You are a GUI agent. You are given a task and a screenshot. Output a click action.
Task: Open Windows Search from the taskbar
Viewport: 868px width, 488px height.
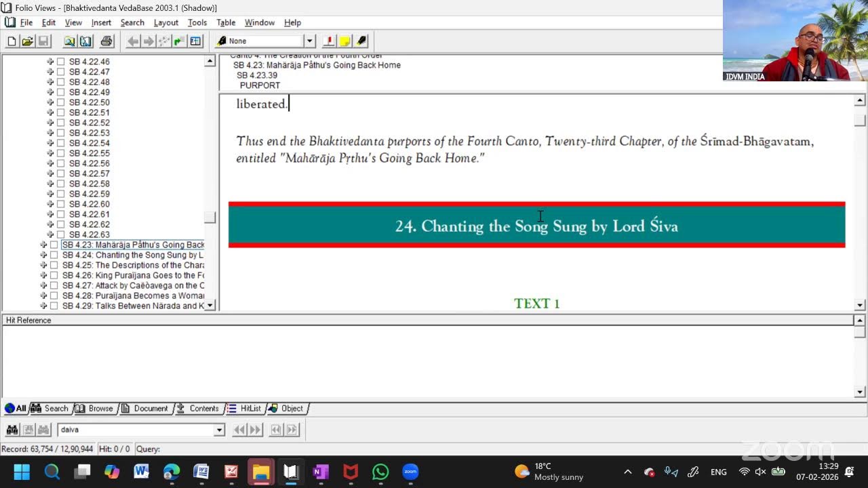click(x=52, y=472)
